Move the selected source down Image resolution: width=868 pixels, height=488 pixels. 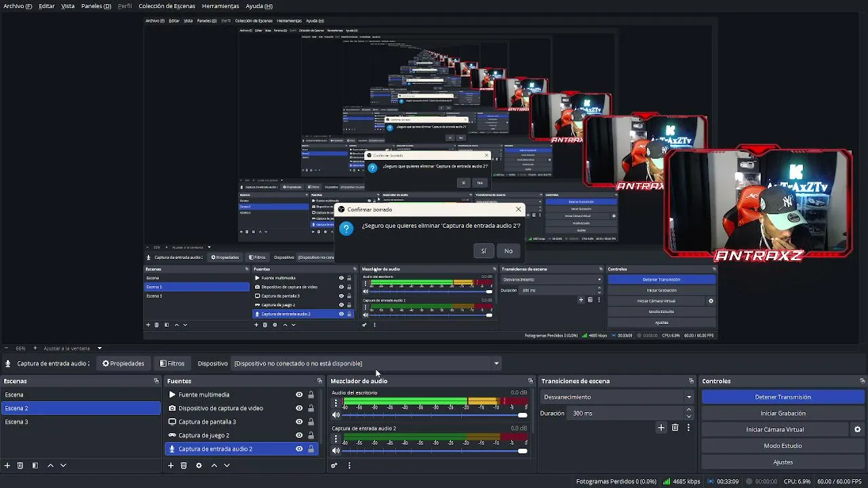(227, 466)
